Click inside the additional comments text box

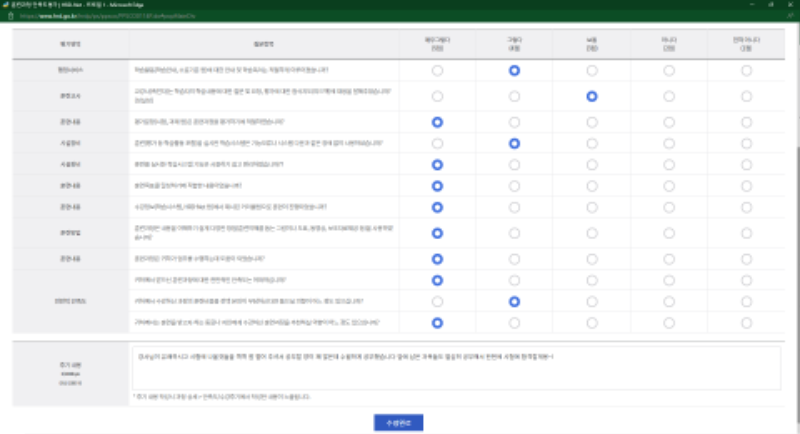455,368
